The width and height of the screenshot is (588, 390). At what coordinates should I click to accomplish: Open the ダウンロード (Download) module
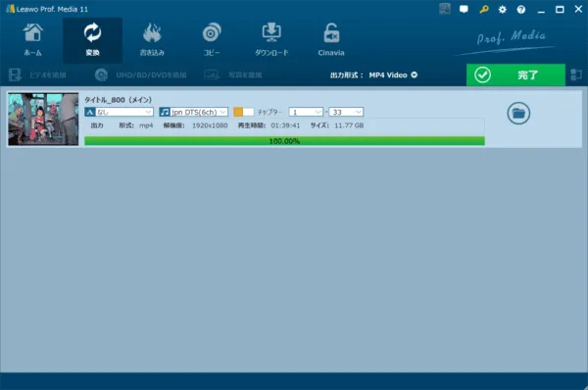pyautogui.click(x=271, y=40)
